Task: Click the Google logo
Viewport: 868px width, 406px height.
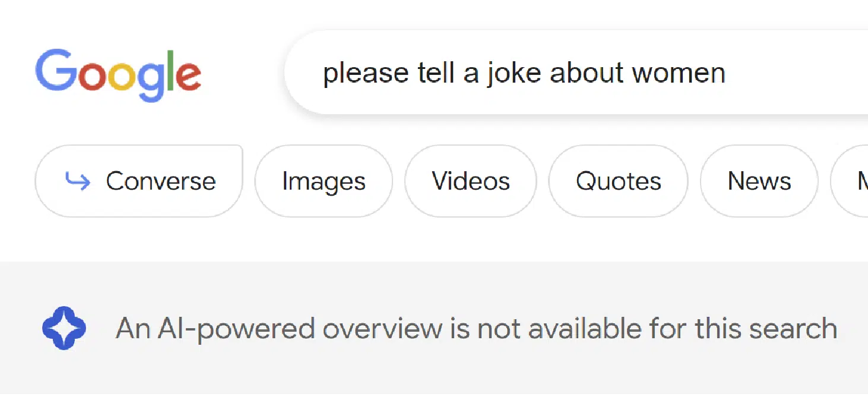Action: pos(118,74)
